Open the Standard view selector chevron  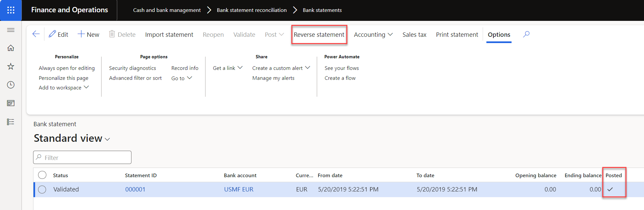click(x=107, y=139)
